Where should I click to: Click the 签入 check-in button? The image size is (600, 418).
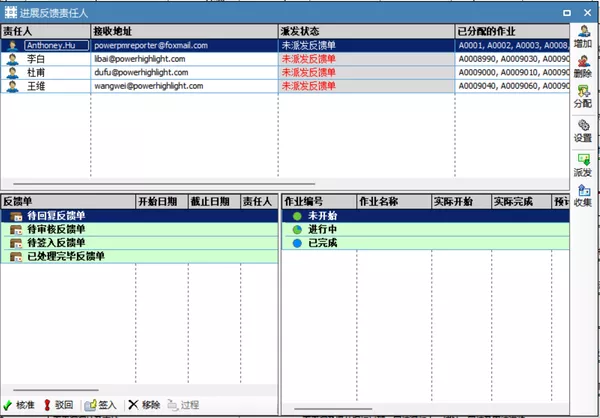tap(100, 405)
